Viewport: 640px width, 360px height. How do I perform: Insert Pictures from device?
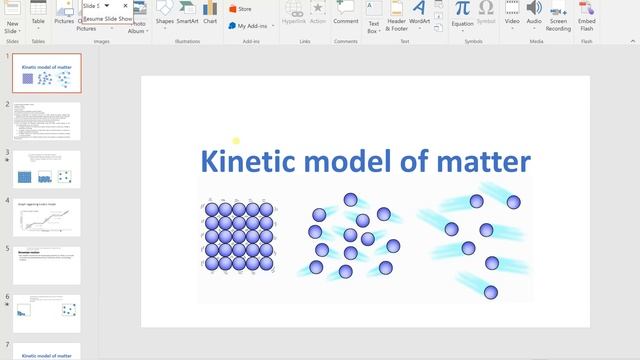coord(64,12)
